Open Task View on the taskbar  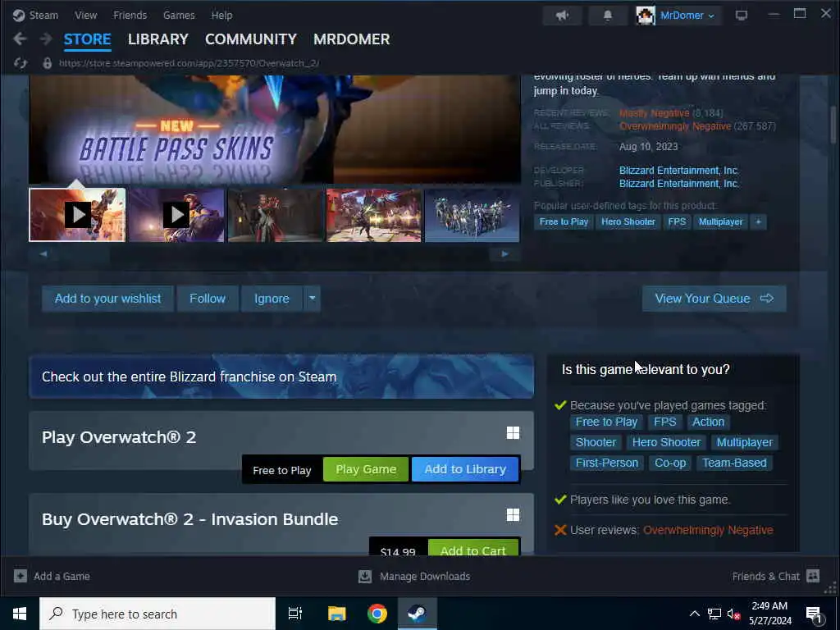click(295, 614)
